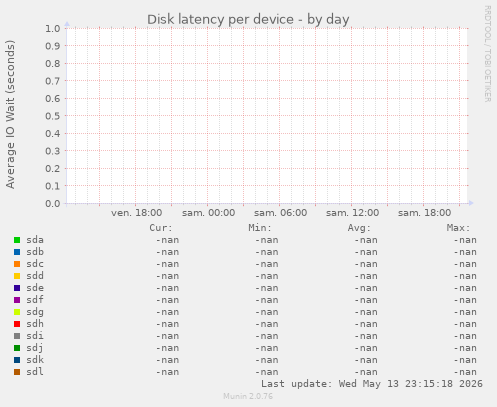This screenshot has width=497, height=407.
Task: Click the sdl brown legend swatch
Action: coord(17,372)
